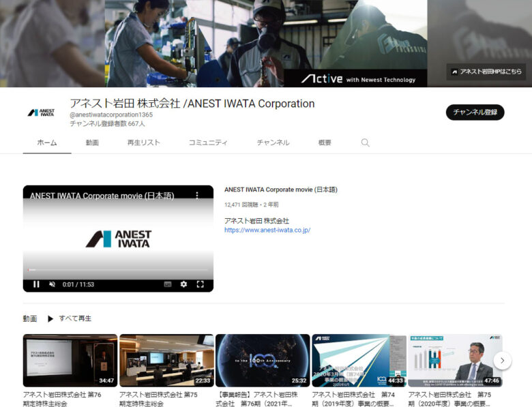Click title アネスト岩田株式会社 第76期定時株主総会

point(62,399)
